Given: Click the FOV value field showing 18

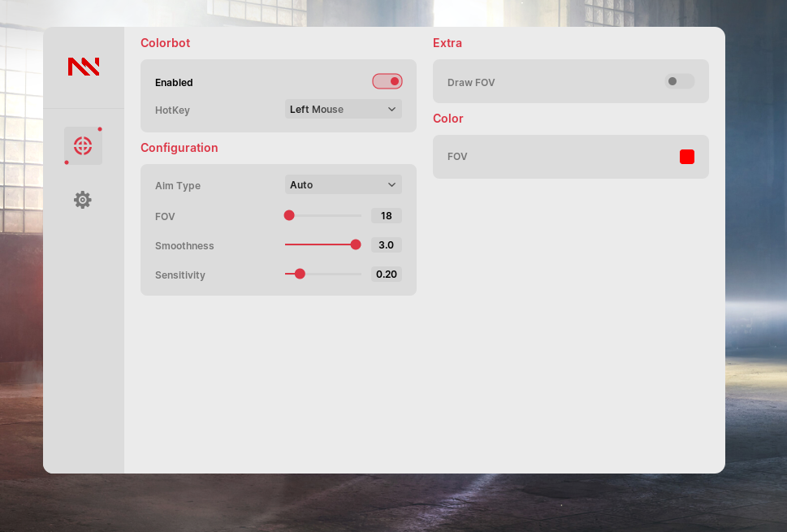Looking at the screenshot, I should (x=387, y=216).
